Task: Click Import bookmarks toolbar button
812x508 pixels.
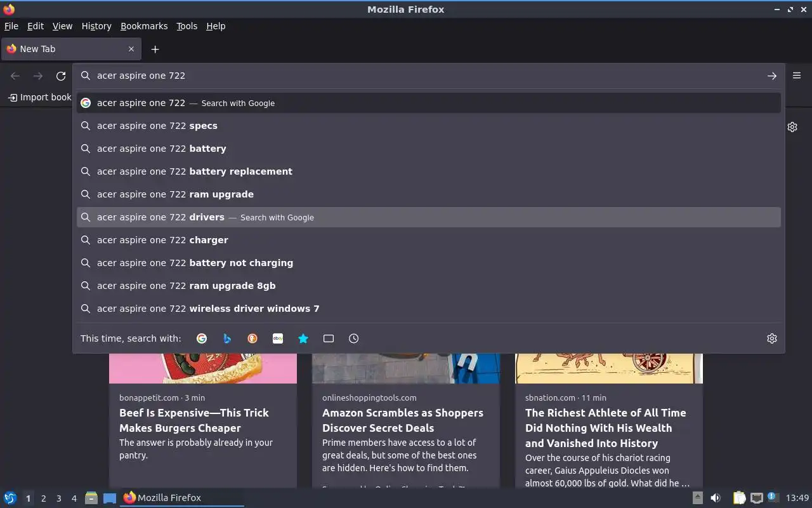Action: [39, 97]
